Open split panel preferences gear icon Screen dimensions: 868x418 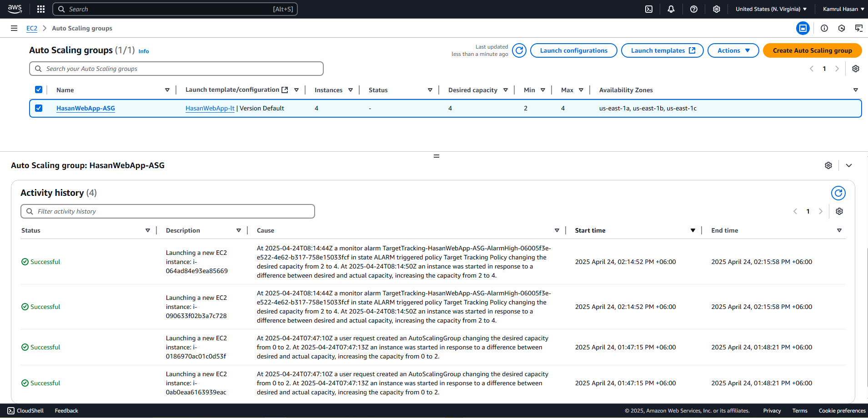(828, 165)
